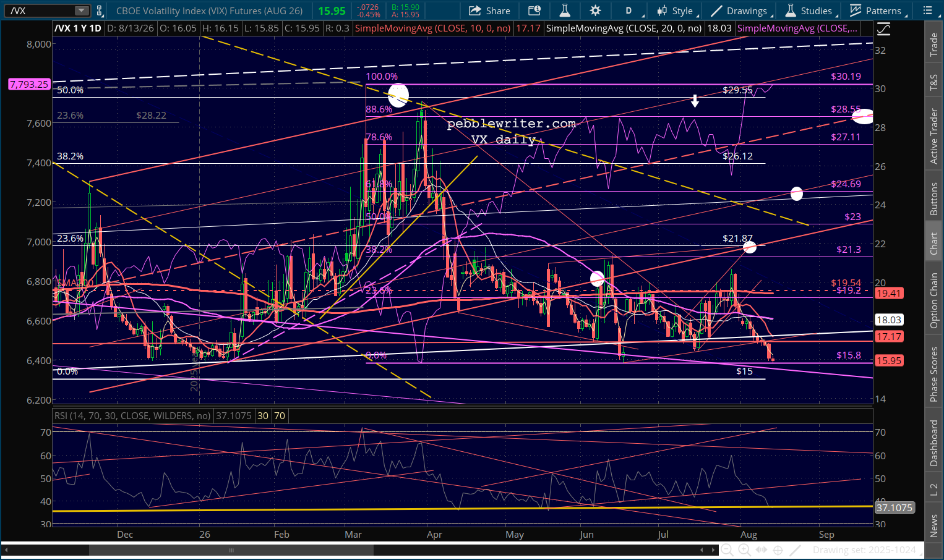944x560 pixels.
Task: Click the 7,793.25 price bubble on left axis
Action: 29,84
